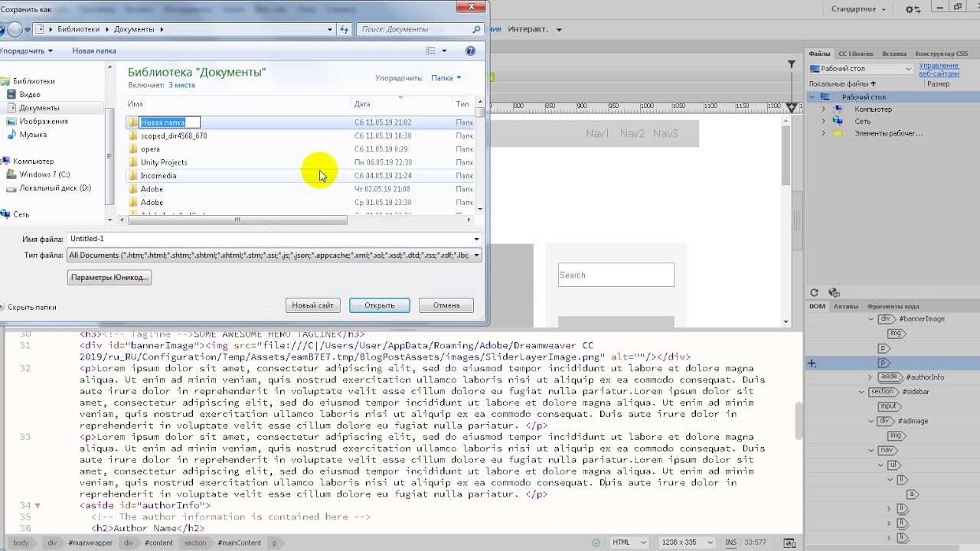The width and height of the screenshot is (980, 551).
Task: Open the help icon in the save dialog
Action: 470,51
